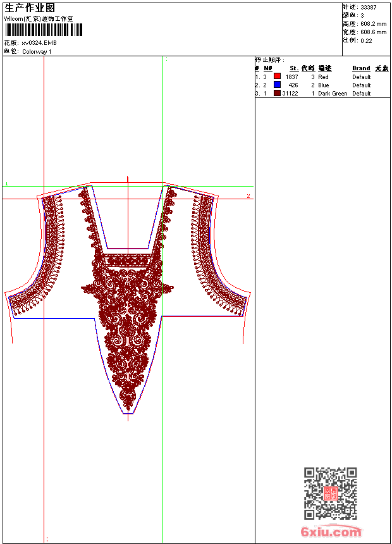Select the design file name "xv0324.EMB"
The width and height of the screenshot is (392, 544).
(x=39, y=43)
